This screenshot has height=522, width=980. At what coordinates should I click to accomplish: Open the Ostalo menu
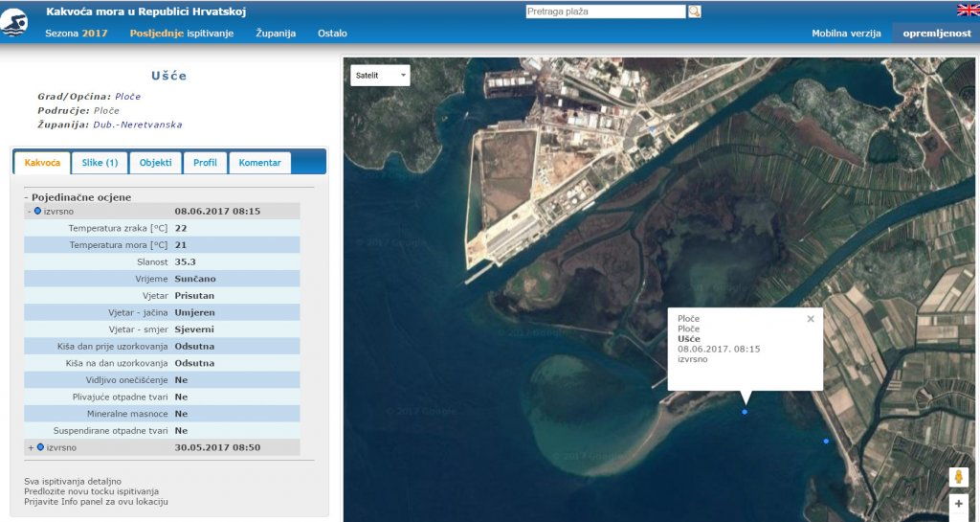tap(332, 34)
